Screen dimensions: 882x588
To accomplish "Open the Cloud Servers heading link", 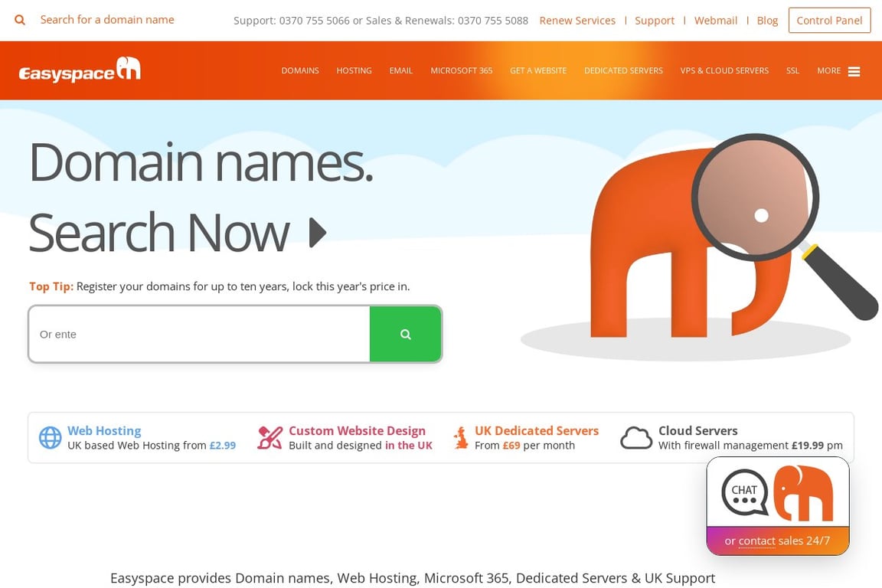I will [x=698, y=430].
